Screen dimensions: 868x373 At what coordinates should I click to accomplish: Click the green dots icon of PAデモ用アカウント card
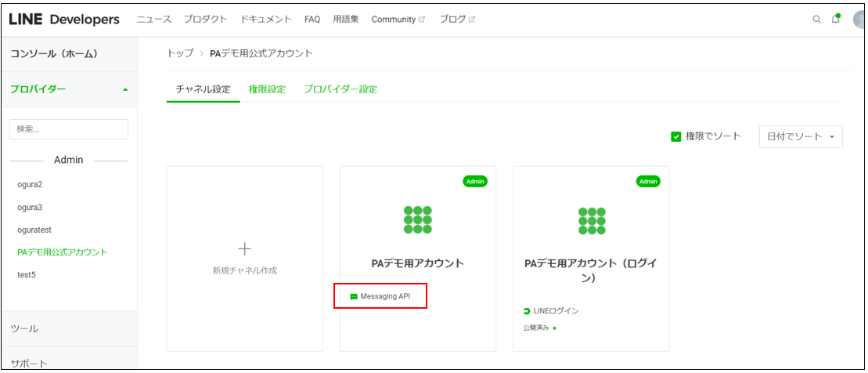(418, 220)
